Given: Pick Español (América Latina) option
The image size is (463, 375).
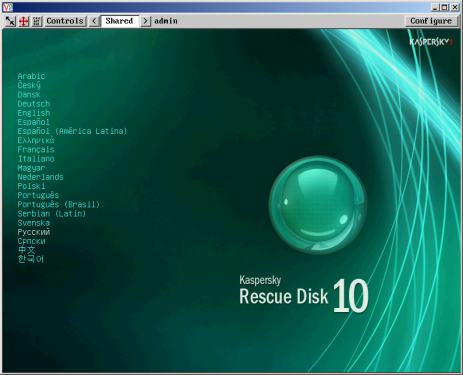Looking at the screenshot, I should click(x=72, y=131).
